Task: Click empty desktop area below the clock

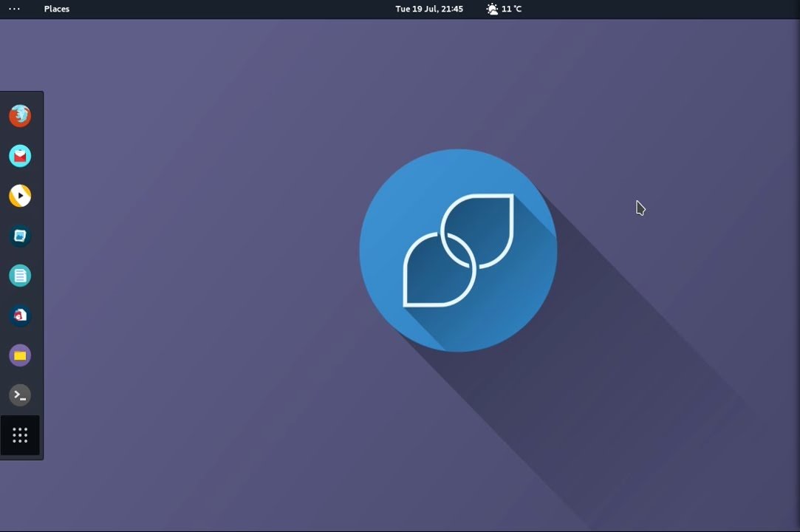Action: coord(428,81)
